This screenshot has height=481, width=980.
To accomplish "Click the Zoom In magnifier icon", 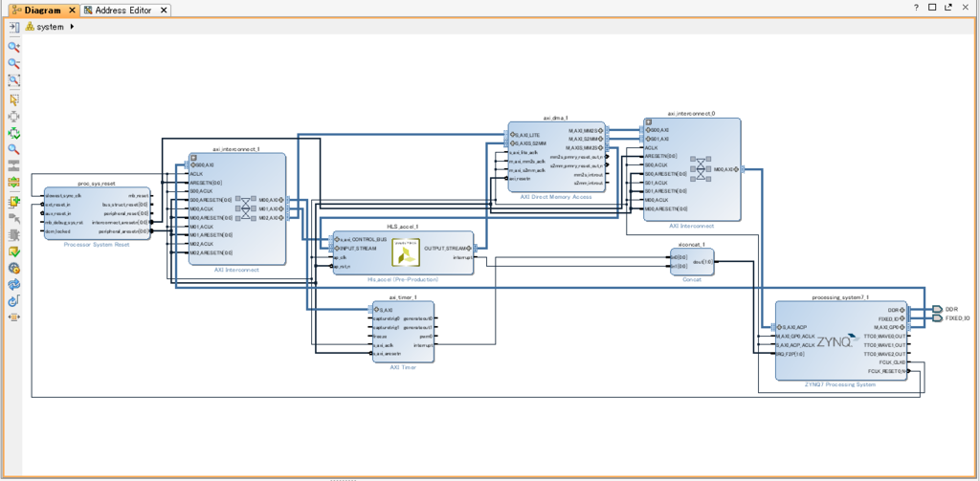I will pyautogui.click(x=13, y=47).
